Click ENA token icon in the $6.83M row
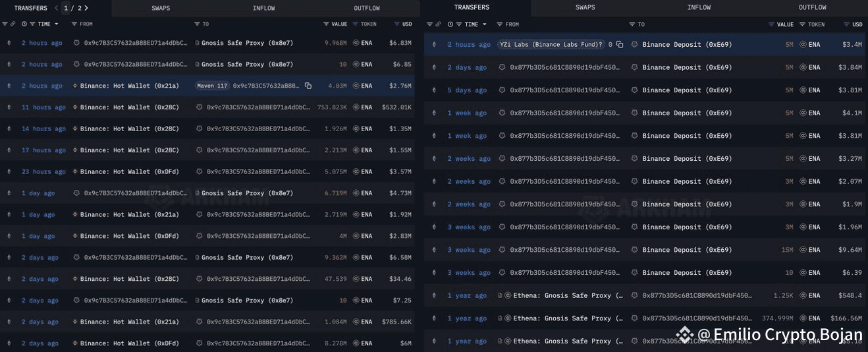 (x=356, y=43)
